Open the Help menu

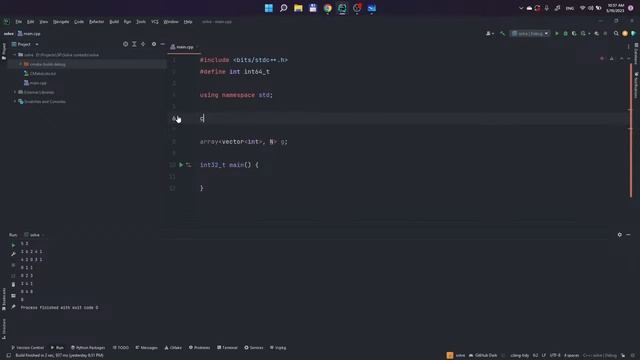point(188,22)
